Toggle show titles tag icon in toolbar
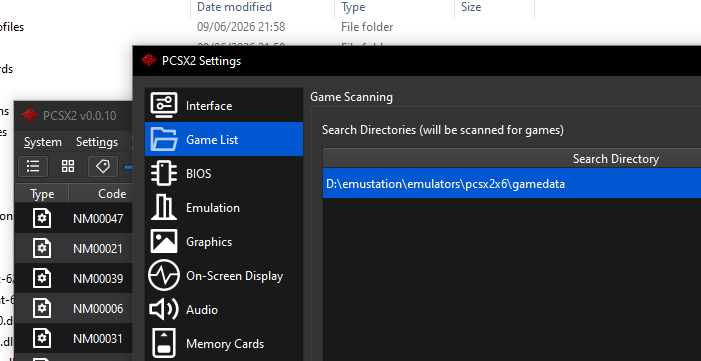Screen dimensions: 701x361 (x=103, y=166)
